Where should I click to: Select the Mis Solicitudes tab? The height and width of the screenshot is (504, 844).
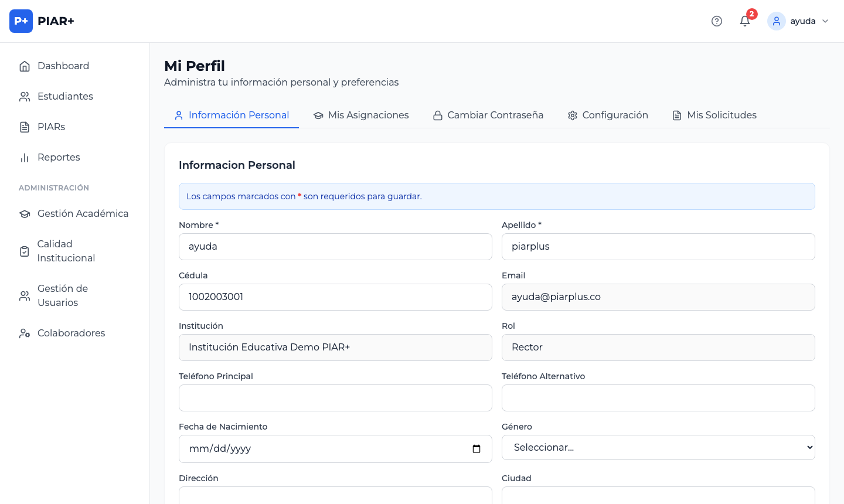(714, 115)
